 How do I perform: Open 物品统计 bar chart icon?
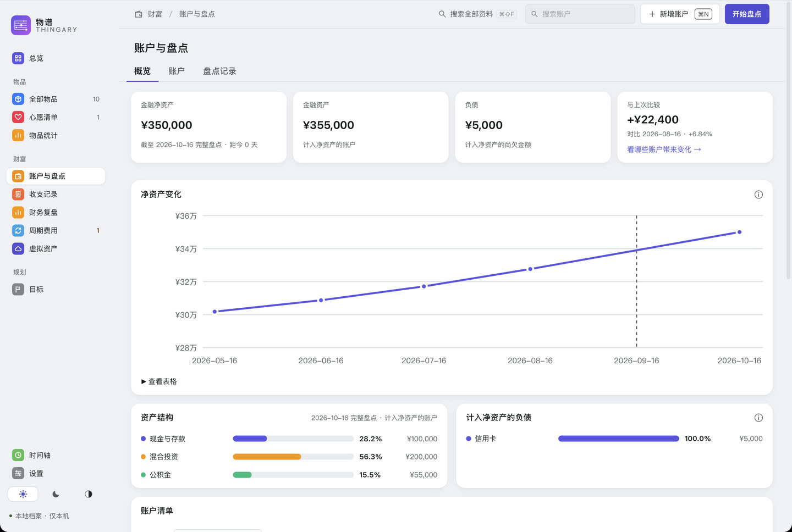point(18,136)
